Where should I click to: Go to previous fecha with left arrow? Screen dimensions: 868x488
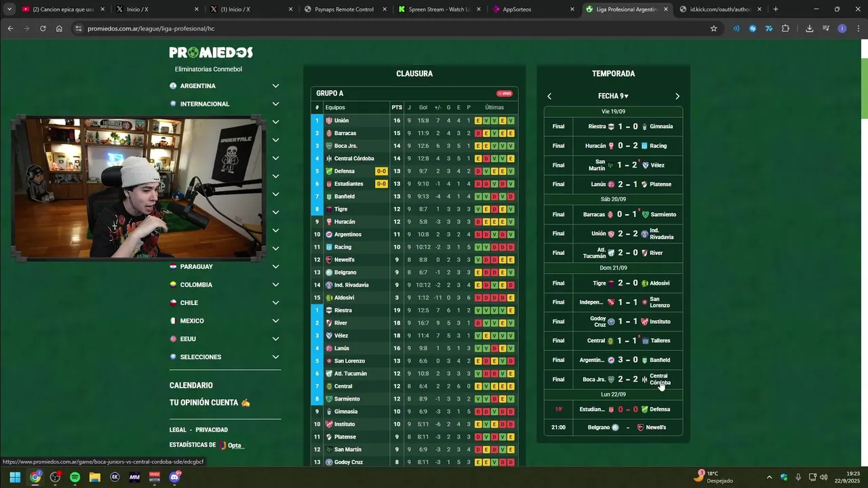[549, 96]
